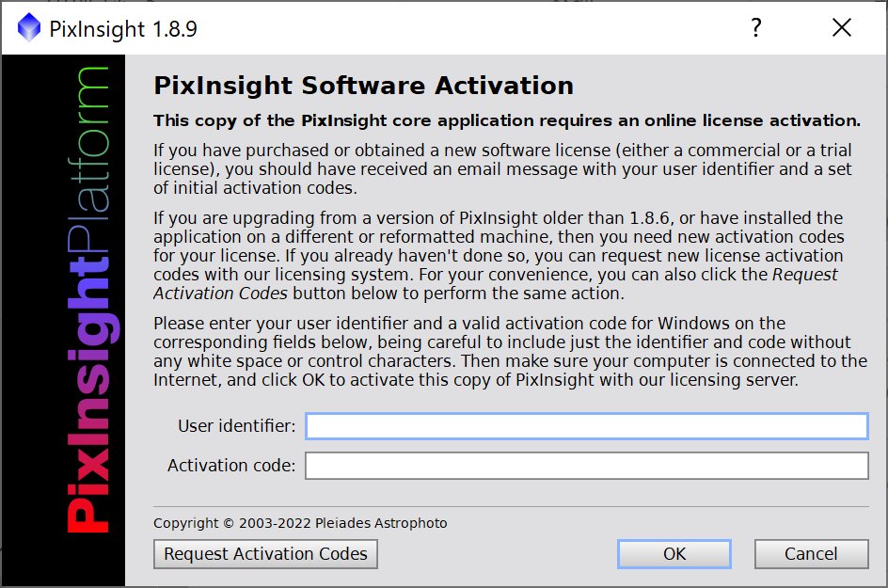This screenshot has height=588, width=888.
Task: Click the Activation code input field
Action: pyautogui.click(x=587, y=466)
